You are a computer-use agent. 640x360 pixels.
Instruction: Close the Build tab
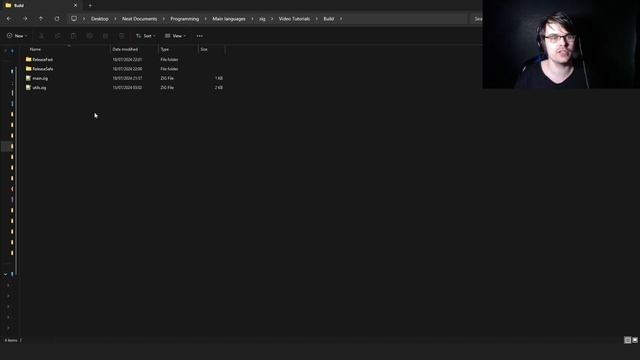[75, 5]
